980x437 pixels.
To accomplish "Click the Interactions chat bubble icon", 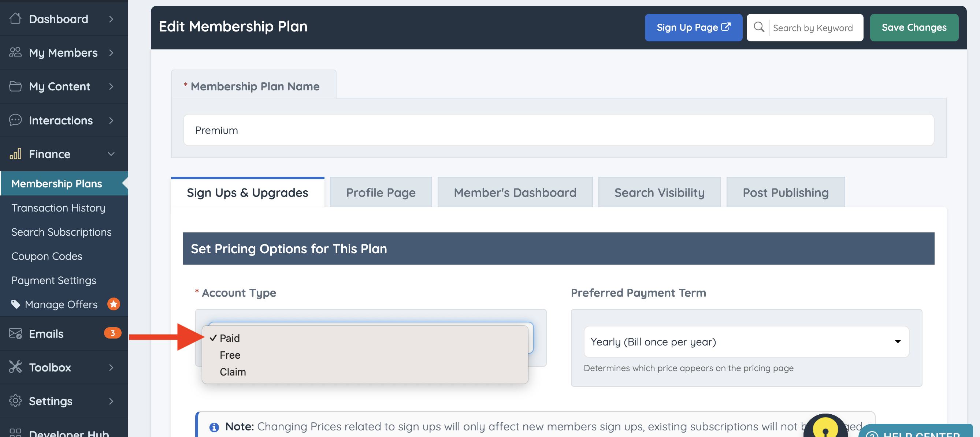I will [15, 120].
